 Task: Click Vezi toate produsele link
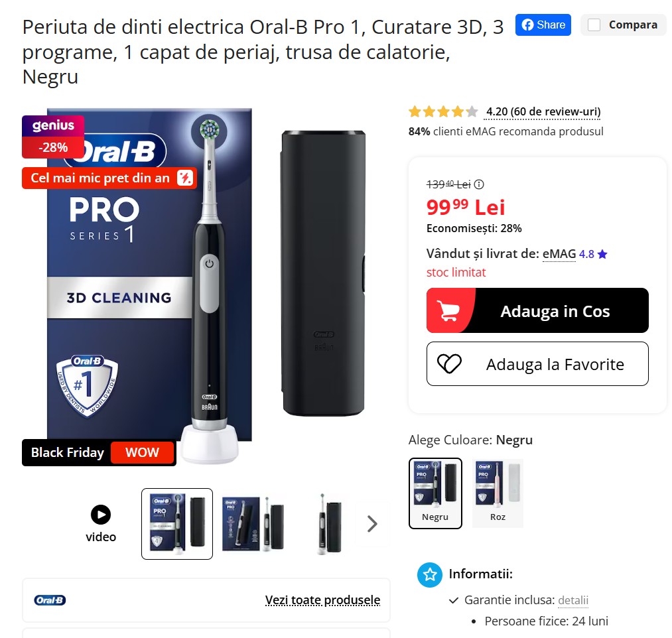(x=322, y=600)
